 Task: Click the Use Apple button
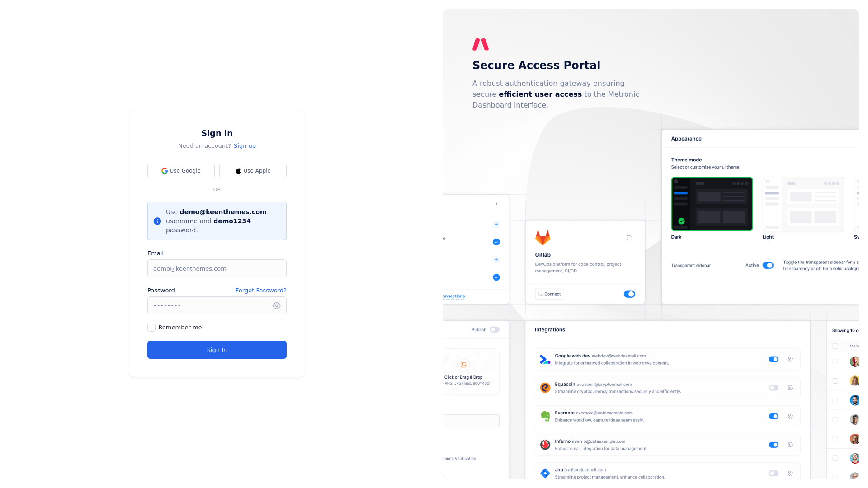point(253,171)
